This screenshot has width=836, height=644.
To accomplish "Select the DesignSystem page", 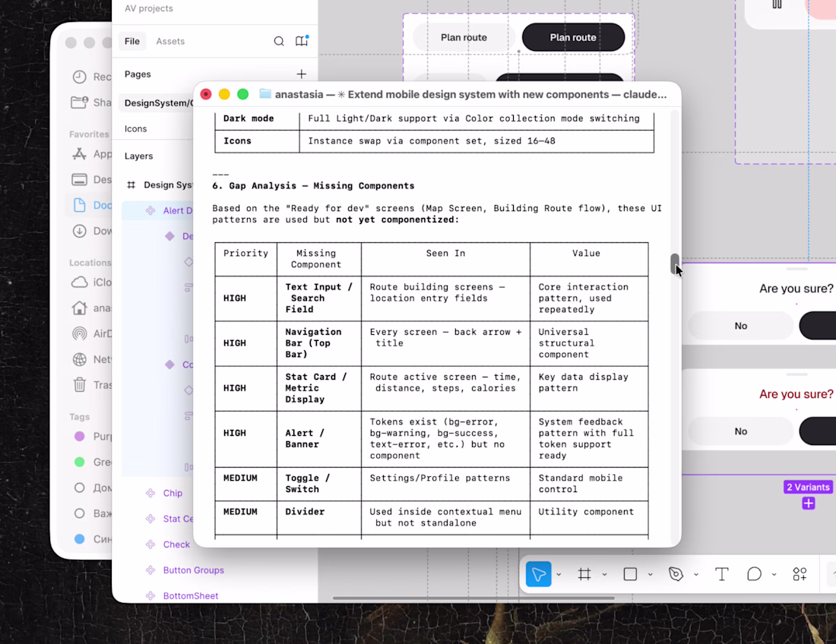I will (157, 103).
